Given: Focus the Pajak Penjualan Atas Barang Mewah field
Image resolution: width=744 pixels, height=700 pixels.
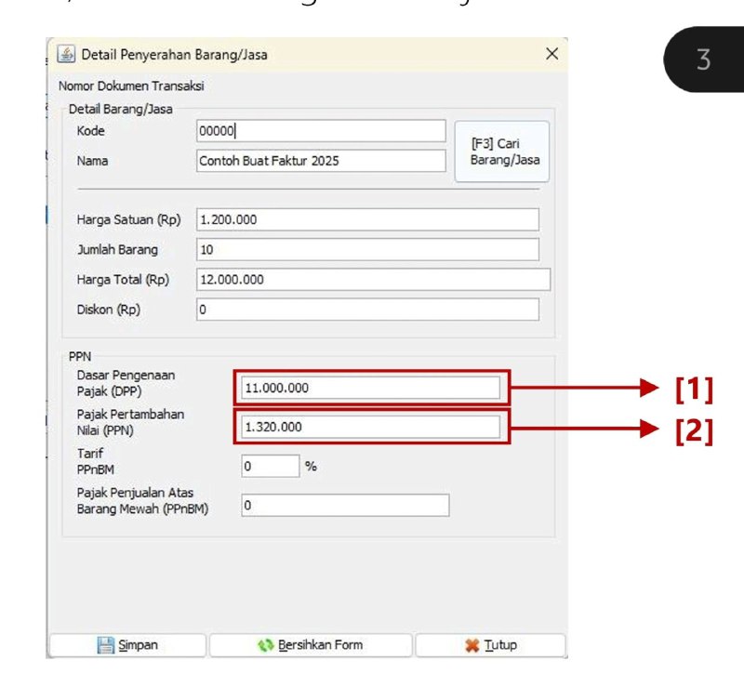Looking at the screenshot, I should click(x=345, y=505).
